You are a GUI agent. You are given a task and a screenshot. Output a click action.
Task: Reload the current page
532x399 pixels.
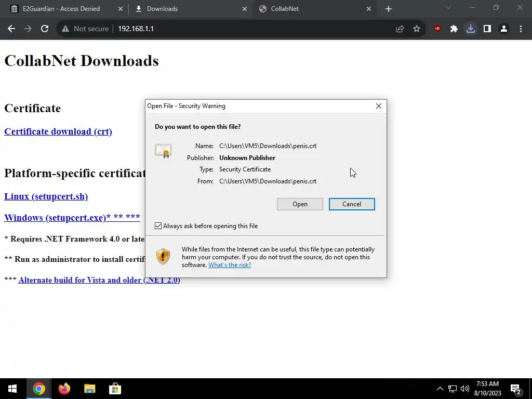click(x=45, y=29)
